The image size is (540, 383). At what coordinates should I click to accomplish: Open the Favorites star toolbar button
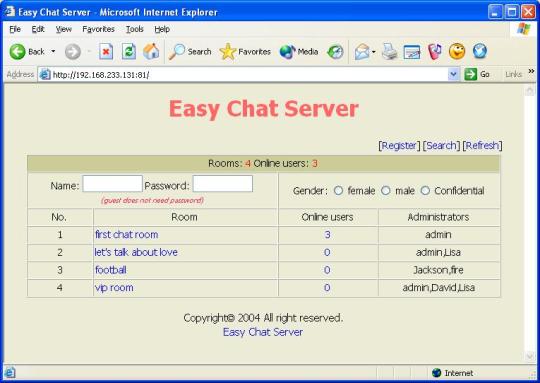click(245, 52)
